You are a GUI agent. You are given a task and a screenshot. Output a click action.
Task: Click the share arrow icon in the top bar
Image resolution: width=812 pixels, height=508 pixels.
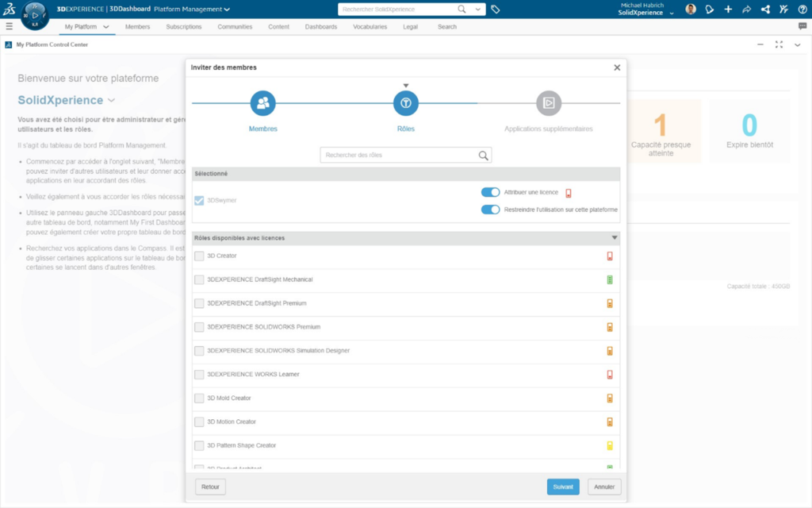click(747, 9)
